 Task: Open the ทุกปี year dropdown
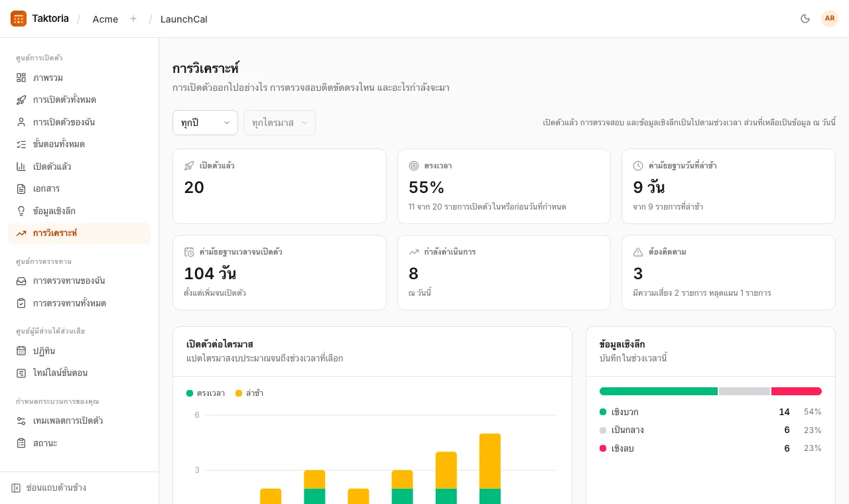205,123
